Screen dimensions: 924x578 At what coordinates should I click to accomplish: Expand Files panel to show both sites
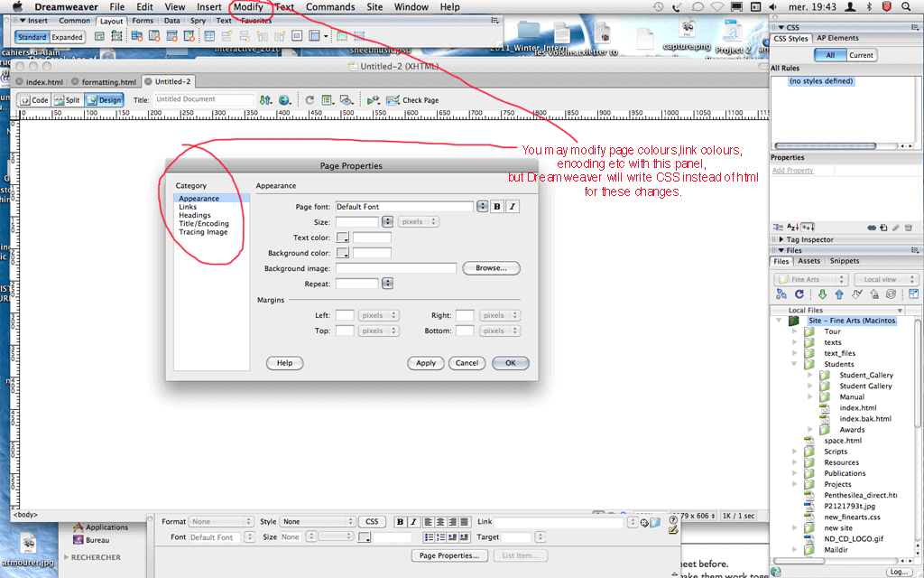913,294
